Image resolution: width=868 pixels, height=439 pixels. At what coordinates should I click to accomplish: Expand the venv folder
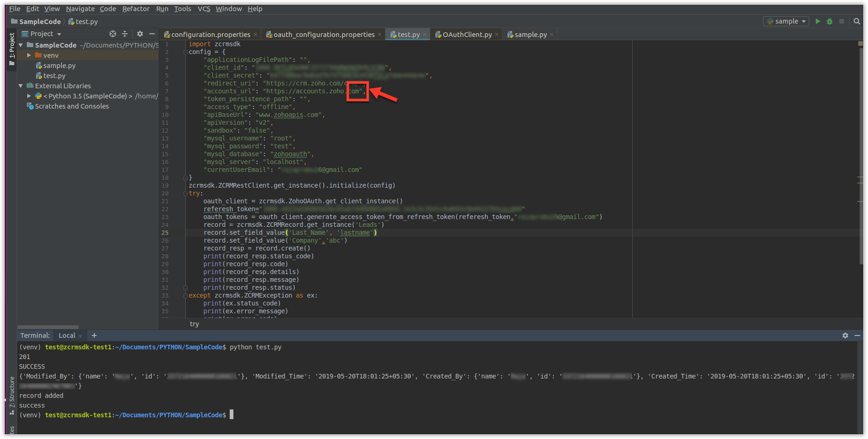pos(29,55)
